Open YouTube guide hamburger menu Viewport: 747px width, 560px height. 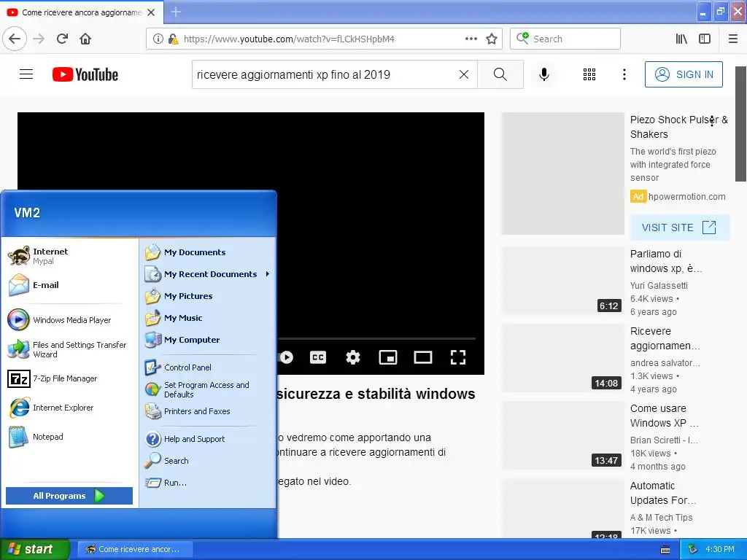26,74
